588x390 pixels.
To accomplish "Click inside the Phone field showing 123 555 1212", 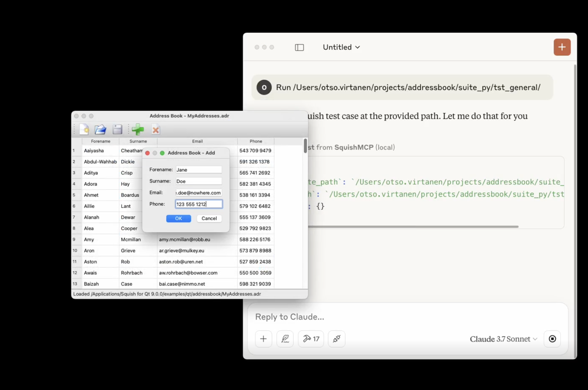I will [198, 204].
